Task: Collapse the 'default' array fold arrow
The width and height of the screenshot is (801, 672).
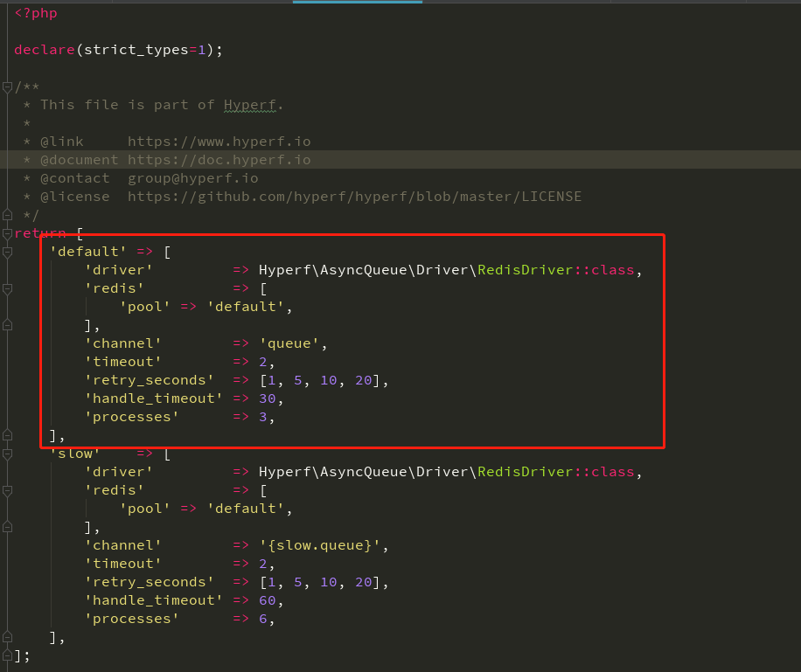Action: 7,251
